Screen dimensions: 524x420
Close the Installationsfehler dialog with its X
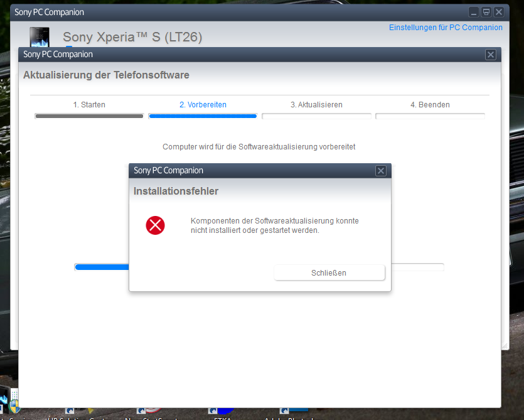(x=381, y=171)
